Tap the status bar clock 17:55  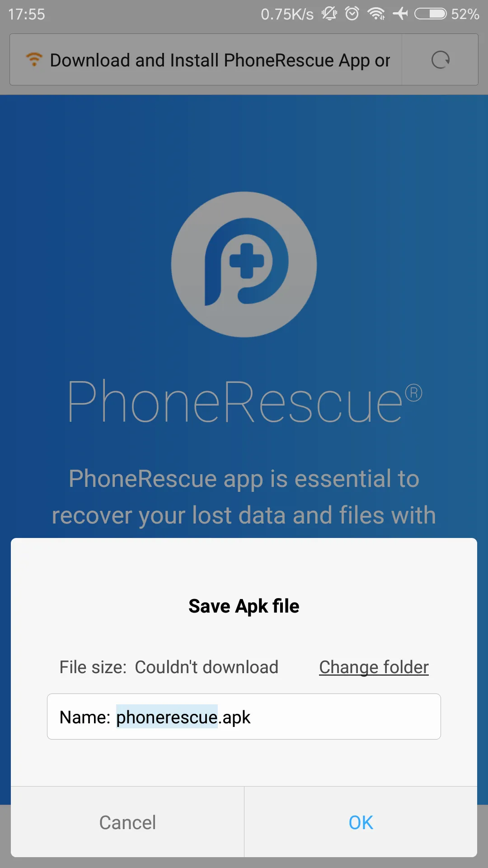point(27,14)
